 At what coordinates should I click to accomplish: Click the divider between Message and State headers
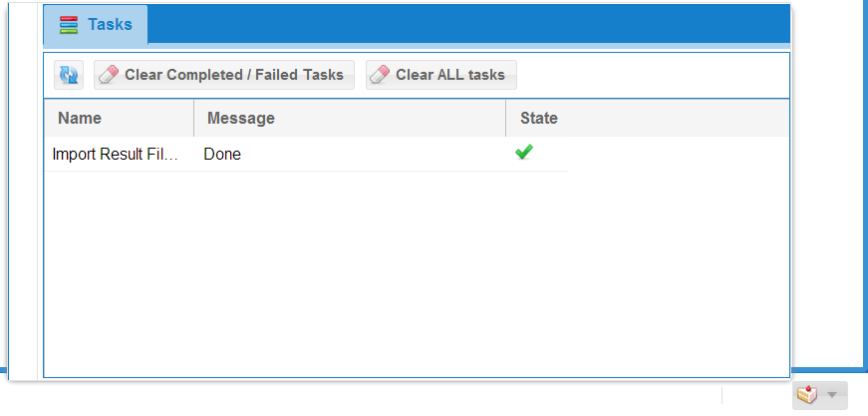506,118
